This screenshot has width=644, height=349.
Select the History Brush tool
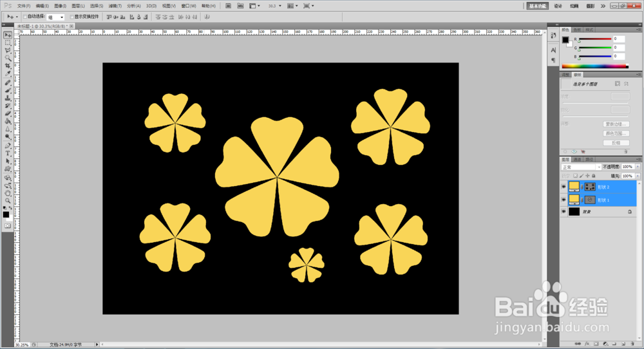(7, 106)
